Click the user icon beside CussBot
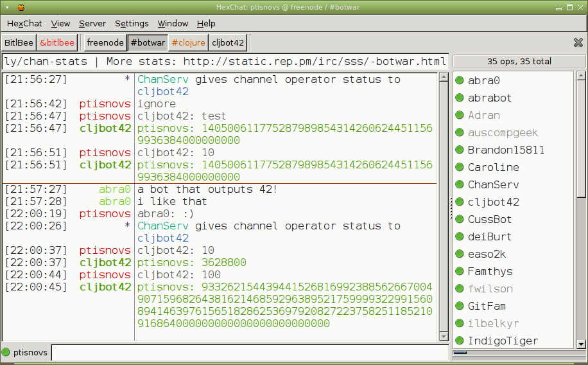 point(460,219)
